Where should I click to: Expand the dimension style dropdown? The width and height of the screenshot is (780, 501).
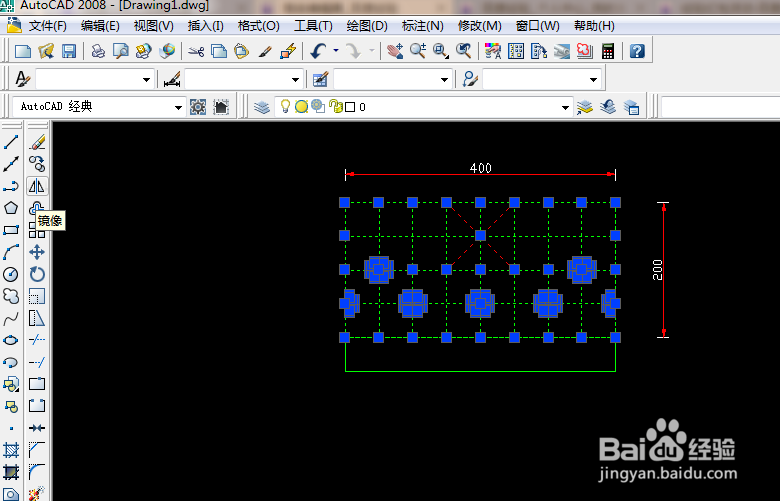[x=295, y=80]
